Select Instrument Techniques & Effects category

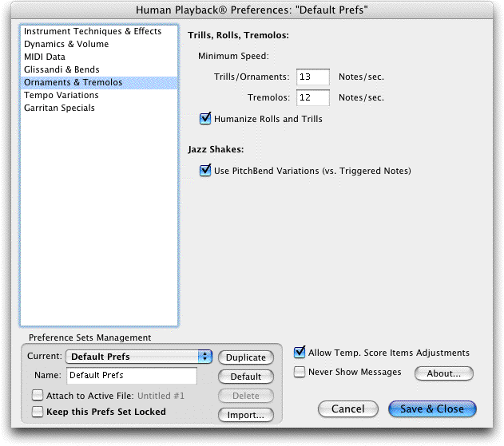(99, 31)
